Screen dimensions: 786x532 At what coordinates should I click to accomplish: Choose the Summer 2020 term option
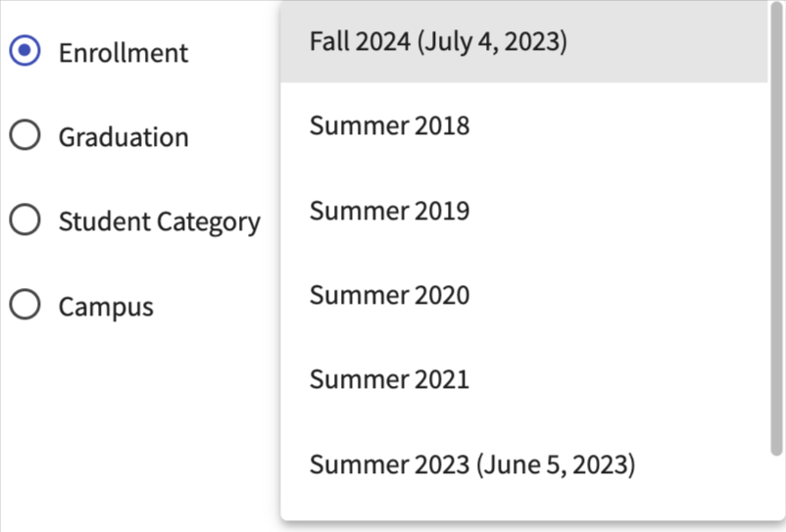389,295
